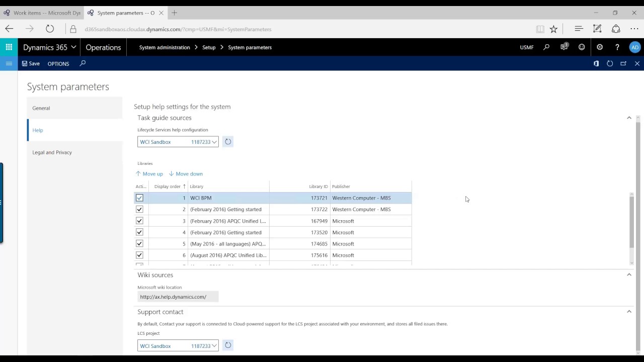The width and height of the screenshot is (644, 362).
Task: Select the Legal and Privacy tab
Action: coord(74,152)
